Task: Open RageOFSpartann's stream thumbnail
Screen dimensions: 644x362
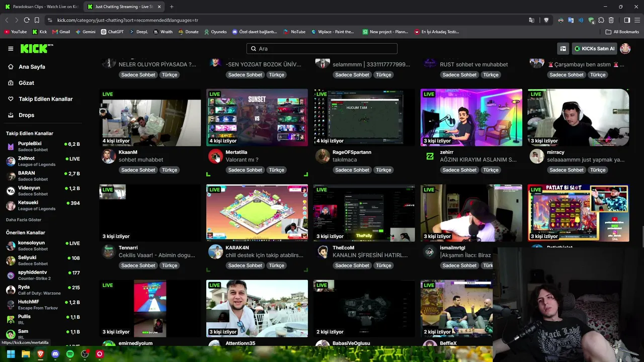Action: (x=364, y=118)
